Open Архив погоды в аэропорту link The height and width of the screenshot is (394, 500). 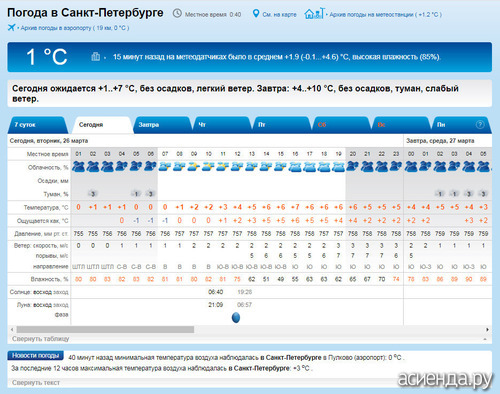click(x=75, y=28)
